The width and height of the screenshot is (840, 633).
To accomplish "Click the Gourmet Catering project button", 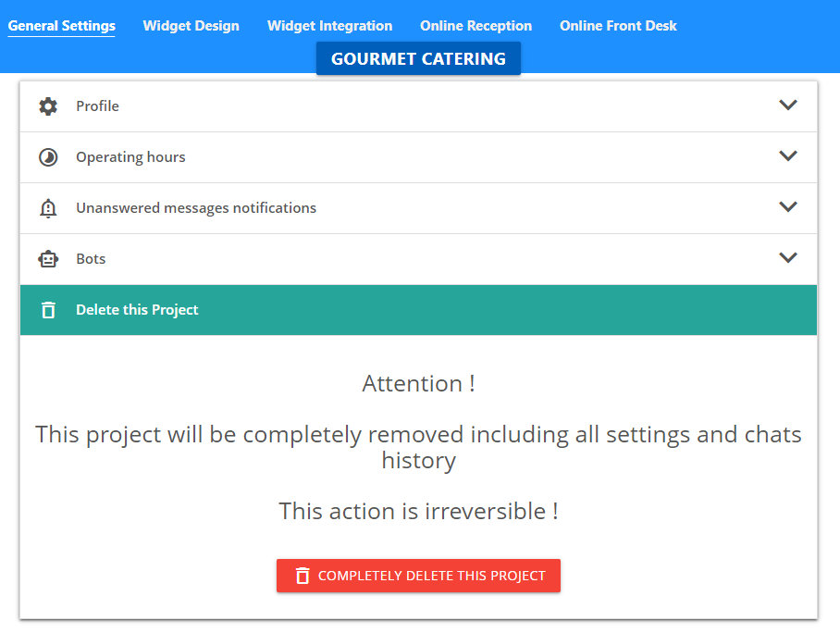I will click(x=418, y=58).
